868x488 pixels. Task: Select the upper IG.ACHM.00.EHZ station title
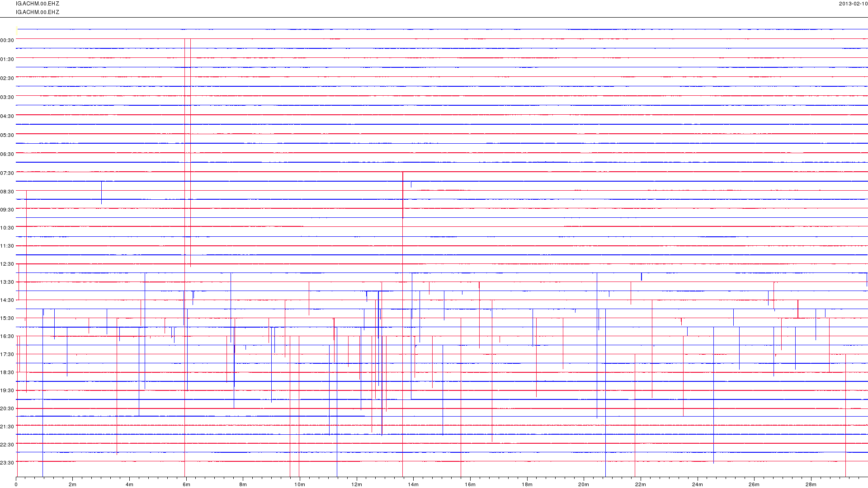(x=38, y=4)
